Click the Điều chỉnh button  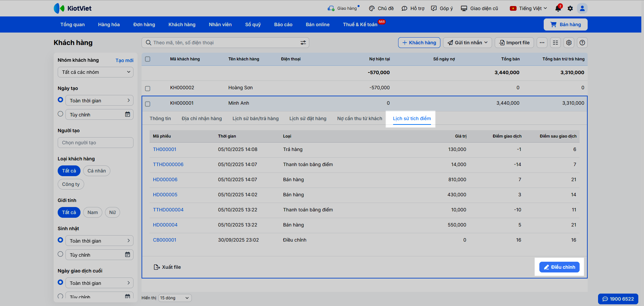click(559, 267)
